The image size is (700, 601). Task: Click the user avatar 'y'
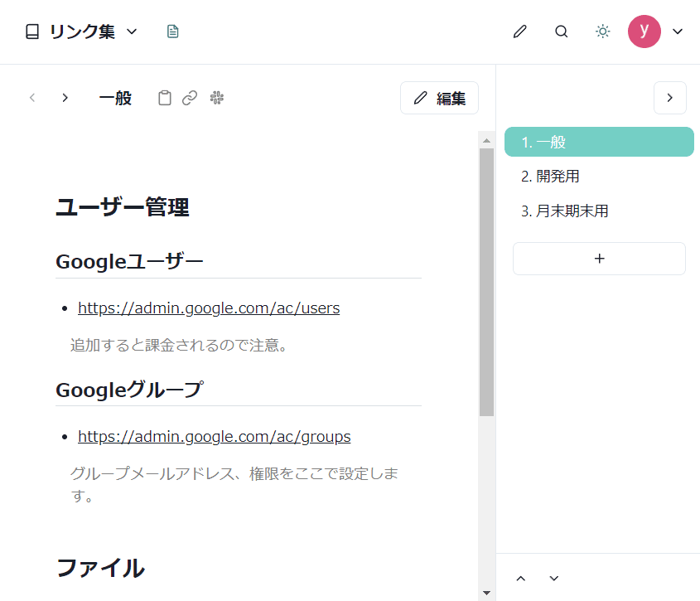click(644, 32)
